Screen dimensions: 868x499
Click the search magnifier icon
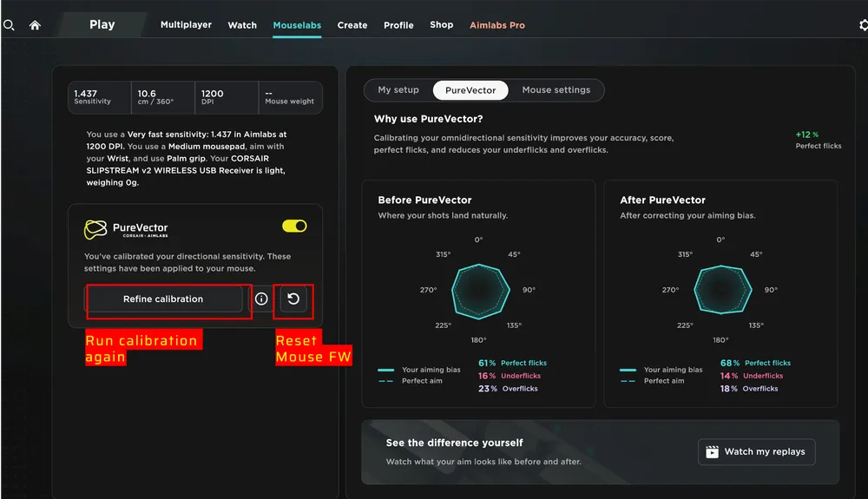[9, 25]
